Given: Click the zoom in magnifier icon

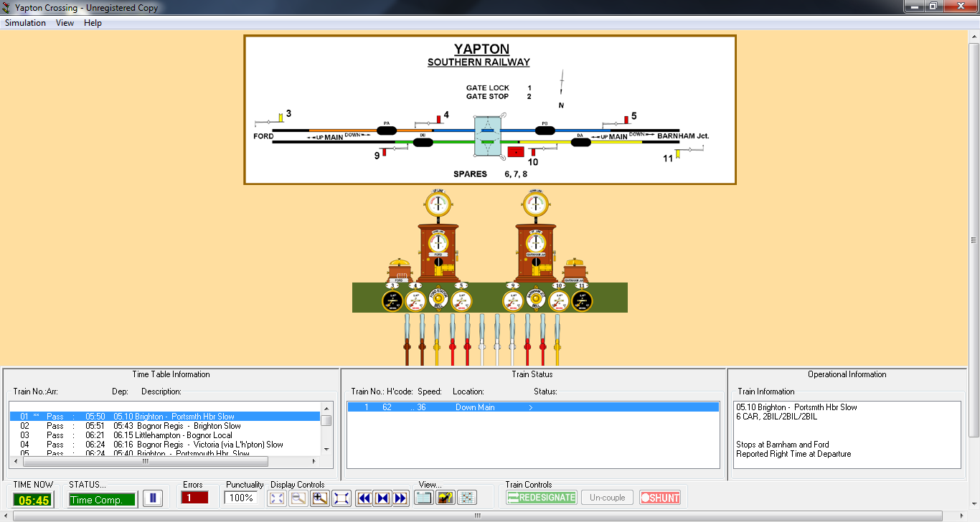Looking at the screenshot, I should pos(320,498).
